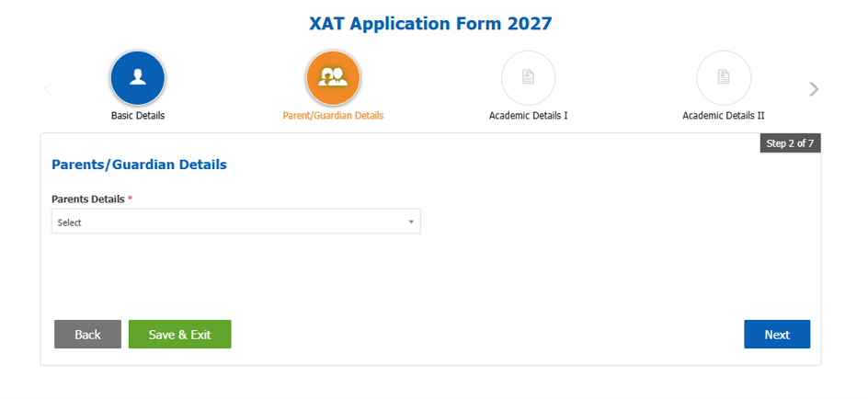Click the blue Basic Details person icon
Image resolution: width=868 pixels, height=399 pixels.
(x=138, y=78)
